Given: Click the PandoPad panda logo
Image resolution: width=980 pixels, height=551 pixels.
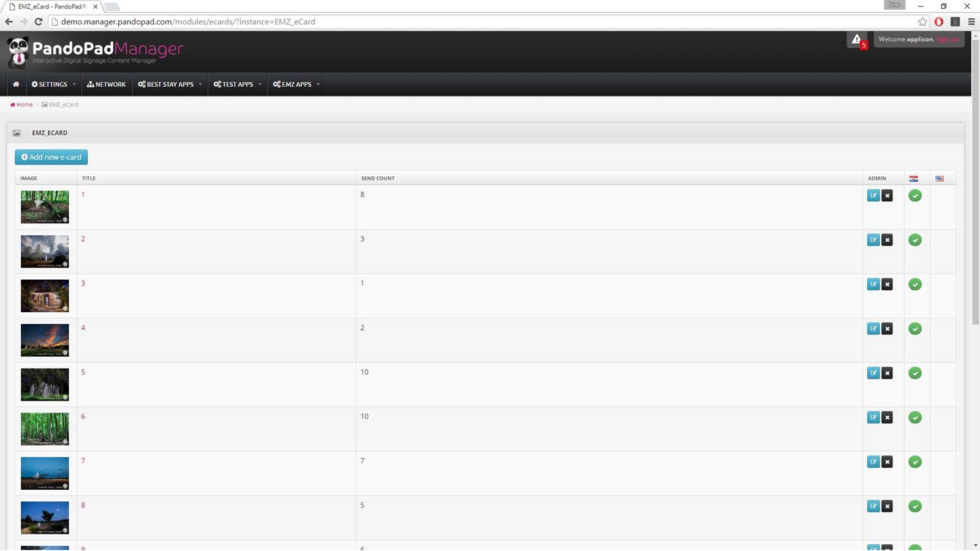Looking at the screenshot, I should tap(18, 52).
